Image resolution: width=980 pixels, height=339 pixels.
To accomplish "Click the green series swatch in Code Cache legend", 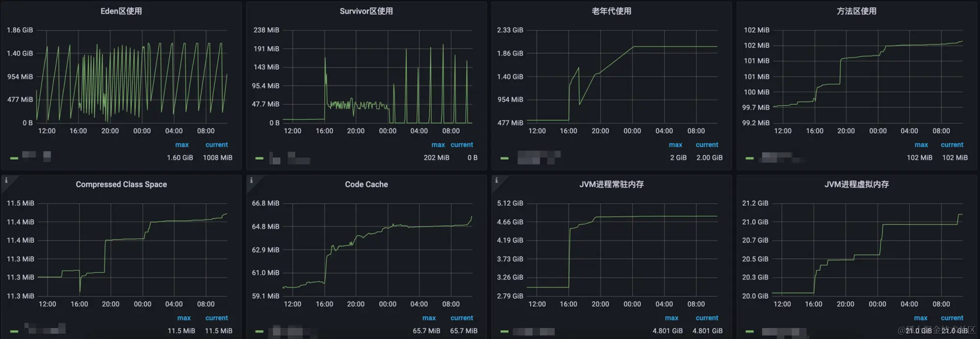I will (259, 332).
